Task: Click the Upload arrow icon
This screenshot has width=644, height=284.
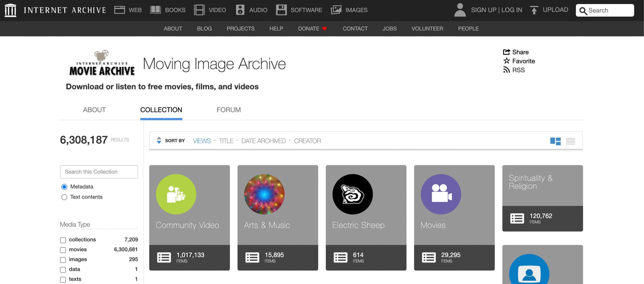Action: tap(534, 10)
